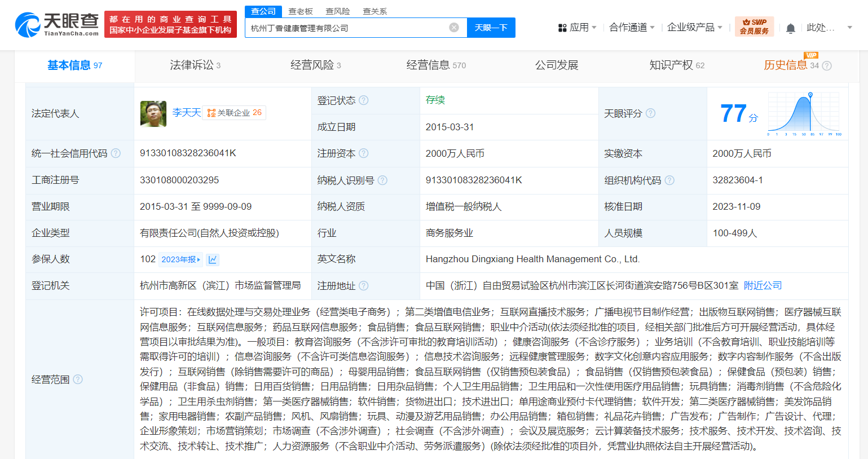Click industry value 商务服务业
Viewport: 868px width, 459px height.
pyautogui.click(x=450, y=233)
